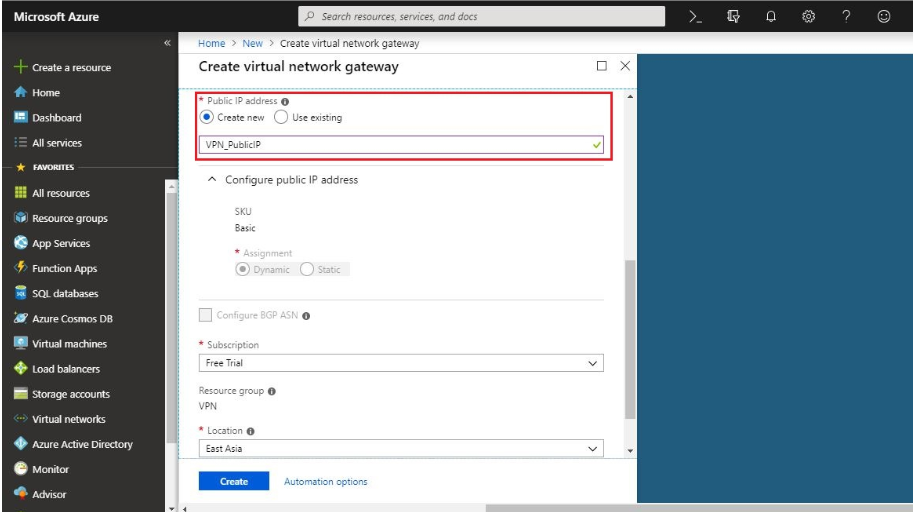Image resolution: width=916 pixels, height=512 pixels.
Task: Open Virtual networks in the sidebar
Action: click(68, 420)
